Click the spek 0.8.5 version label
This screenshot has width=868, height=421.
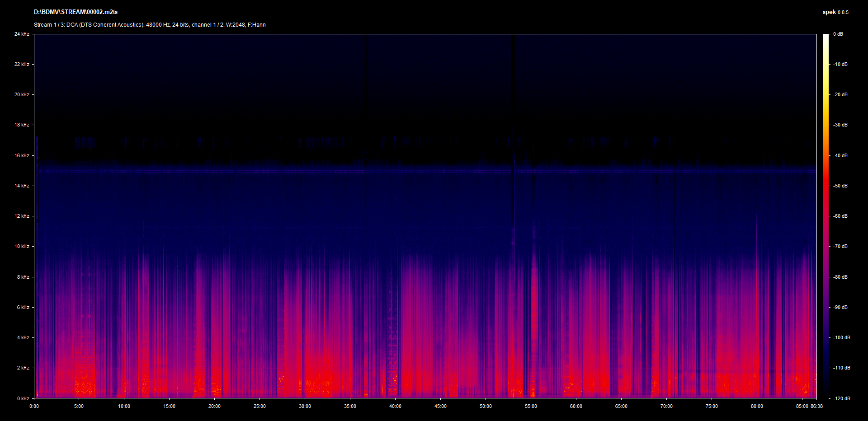(x=835, y=12)
